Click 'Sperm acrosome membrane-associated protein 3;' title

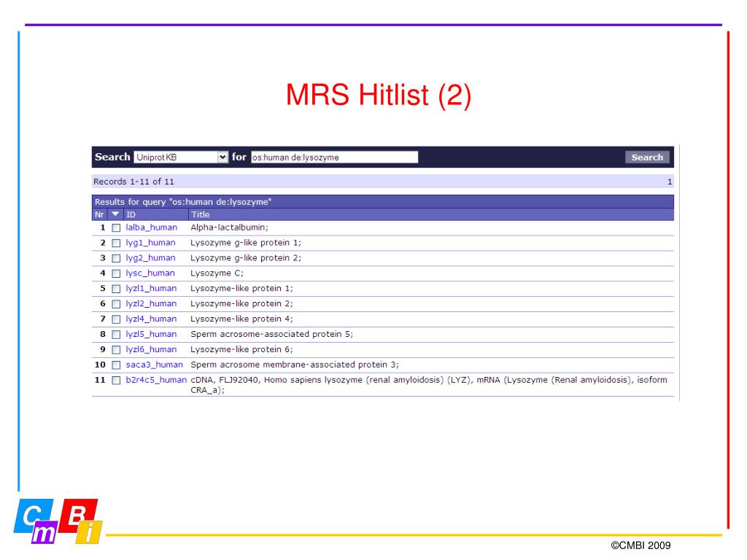pyautogui.click(x=295, y=365)
